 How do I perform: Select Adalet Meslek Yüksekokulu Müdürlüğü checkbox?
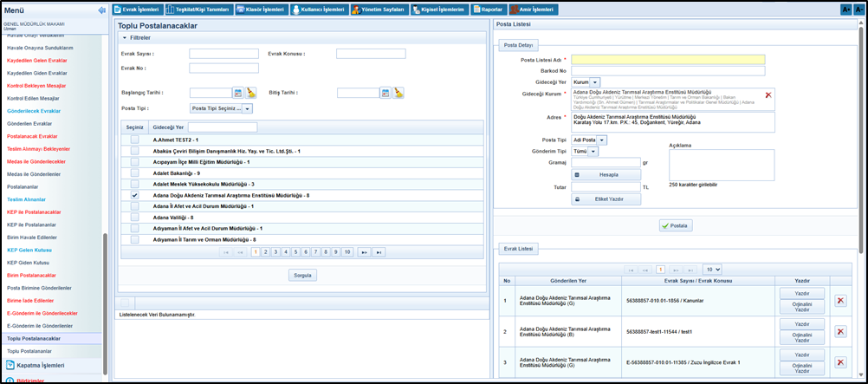pyautogui.click(x=134, y=184)
